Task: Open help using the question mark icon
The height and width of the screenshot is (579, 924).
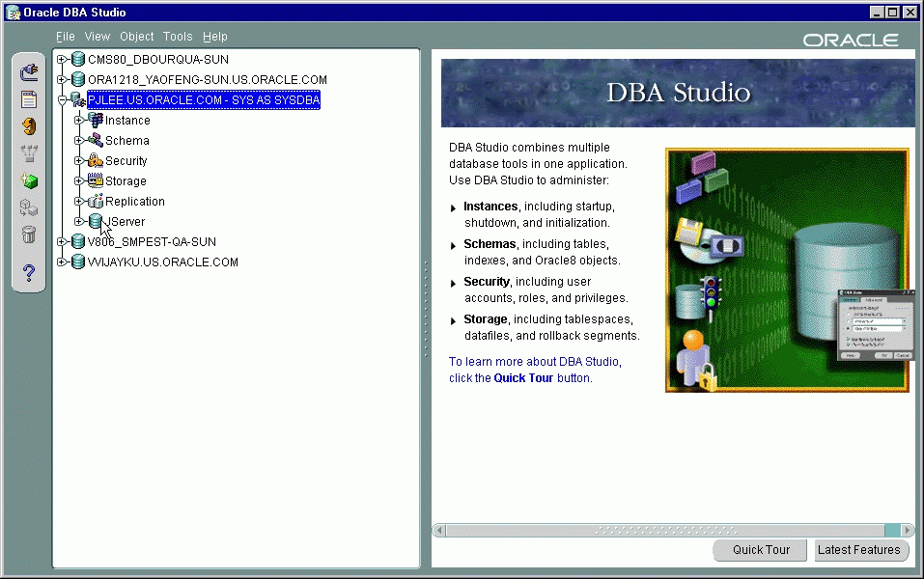Action: pos(28,273)
